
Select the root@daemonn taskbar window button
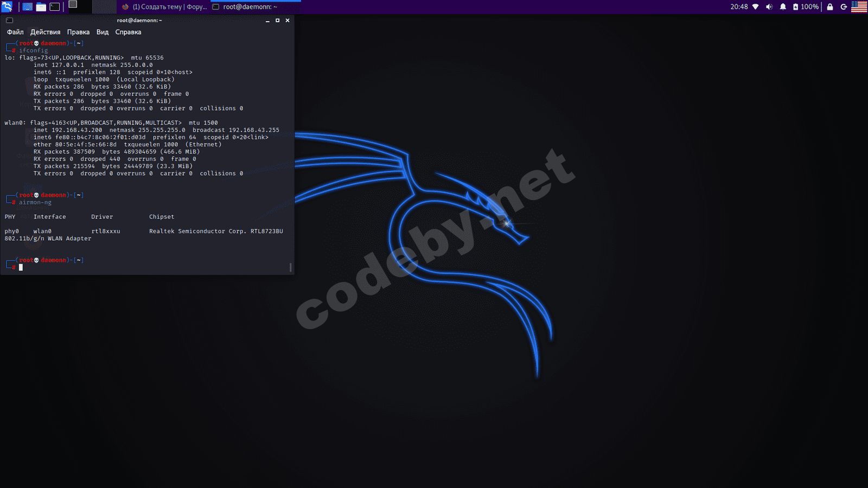tap(255, 7)
